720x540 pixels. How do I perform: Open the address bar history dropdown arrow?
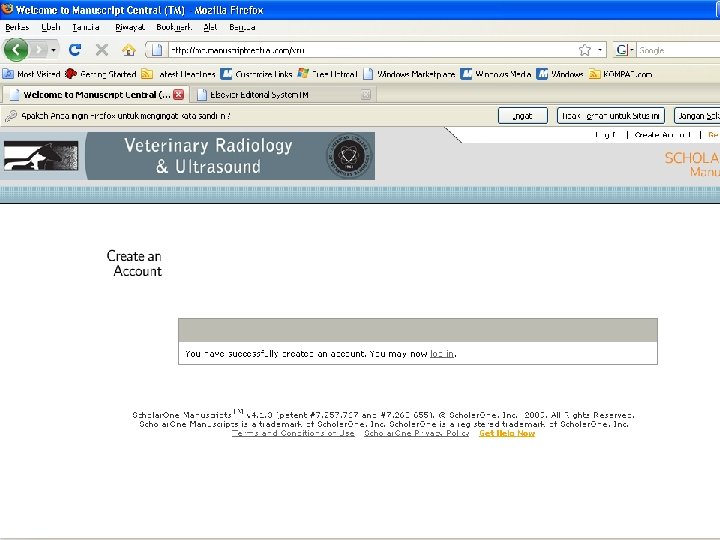coord(600,50)
